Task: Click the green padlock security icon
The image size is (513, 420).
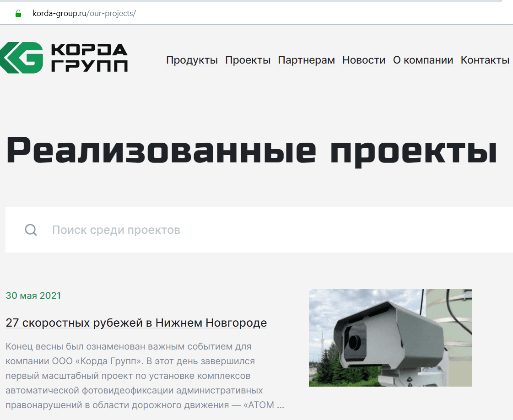Action: click(x=18, y=13)
